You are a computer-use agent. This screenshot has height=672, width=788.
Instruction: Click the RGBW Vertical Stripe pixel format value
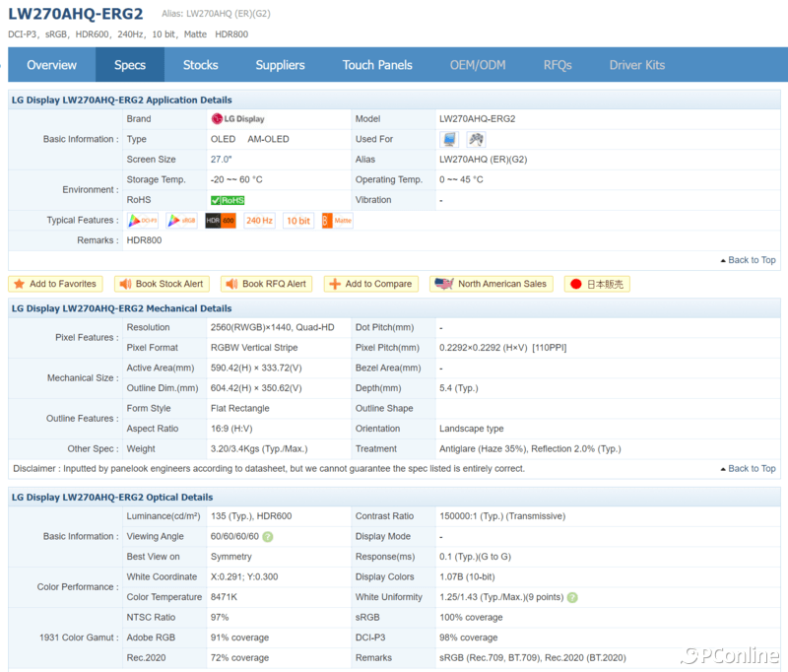click(254, 348)
